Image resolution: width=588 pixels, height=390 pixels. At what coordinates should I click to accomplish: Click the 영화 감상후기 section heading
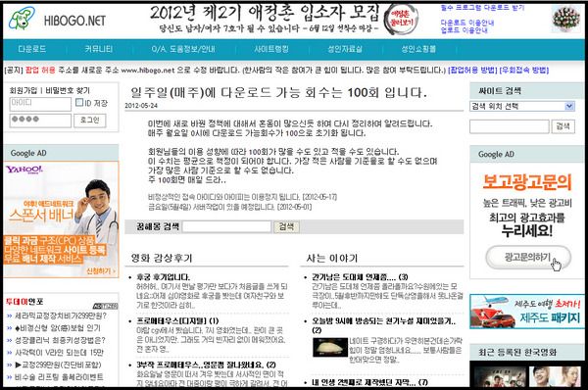click(162, 258)
